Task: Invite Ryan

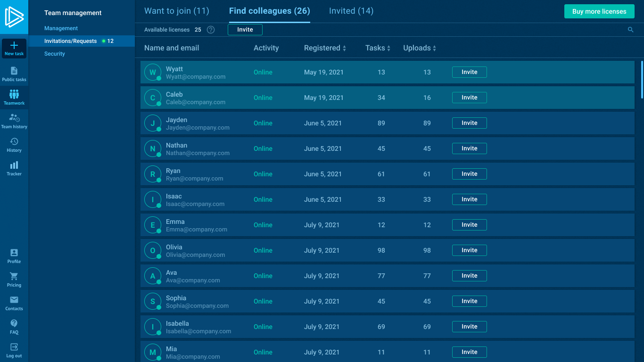Action: click(x=470, y=174)
